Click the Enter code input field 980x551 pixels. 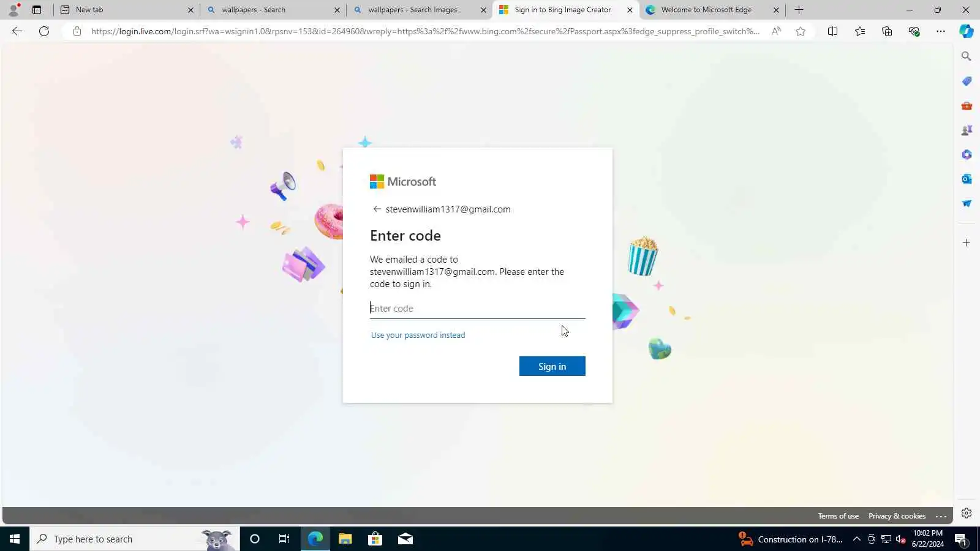click(x=478, y=309)
